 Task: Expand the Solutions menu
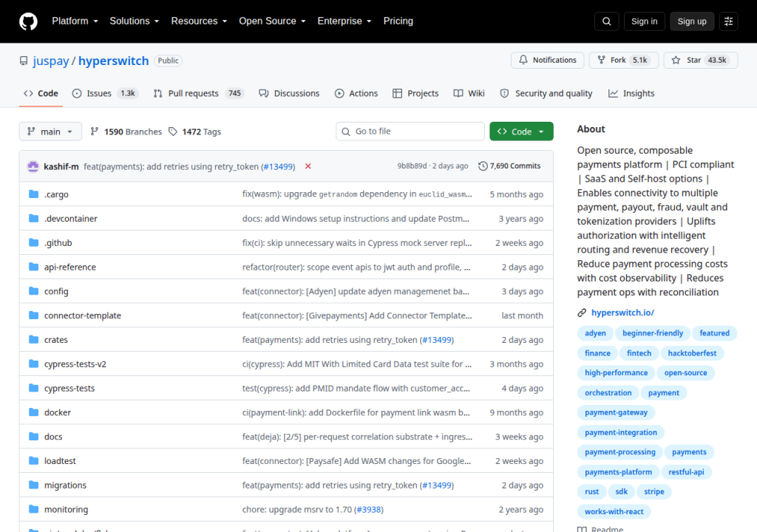tap(135, 21)
